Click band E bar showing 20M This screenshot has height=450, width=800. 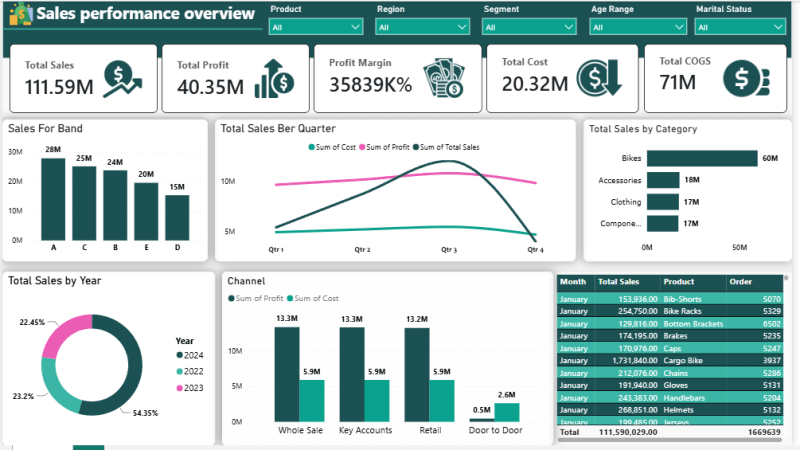[x=146, y=211]
